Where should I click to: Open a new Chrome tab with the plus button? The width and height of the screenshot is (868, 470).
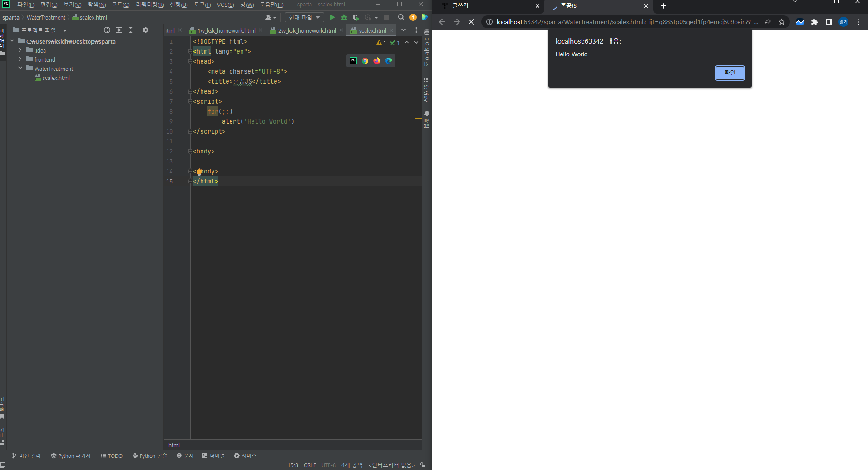click(x=663, y=6)
